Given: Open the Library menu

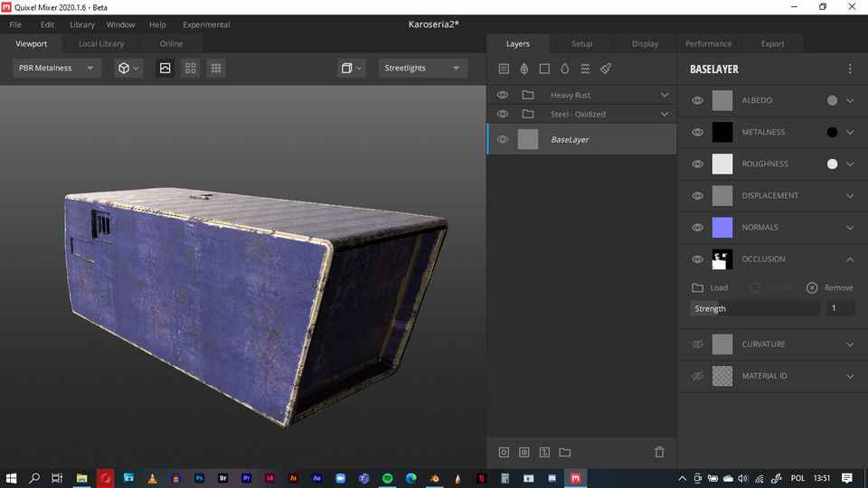Looking at the screenshot, I should click(x=82, y=24).
